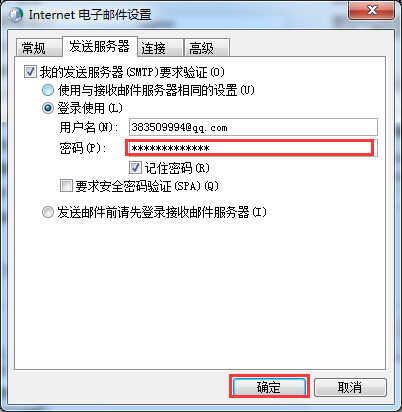Click the 用户名(N): label text
This screenshot has width=402, height=412.
point(89,127)
